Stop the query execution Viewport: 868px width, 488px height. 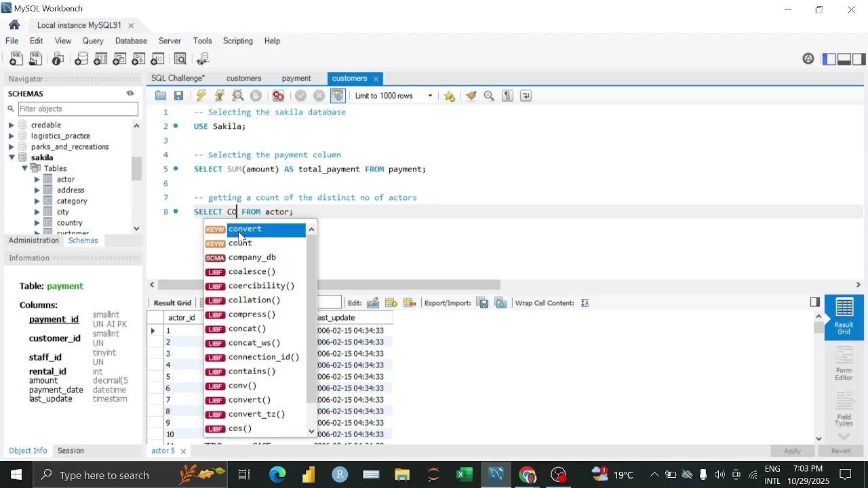[x=256, y=96]
